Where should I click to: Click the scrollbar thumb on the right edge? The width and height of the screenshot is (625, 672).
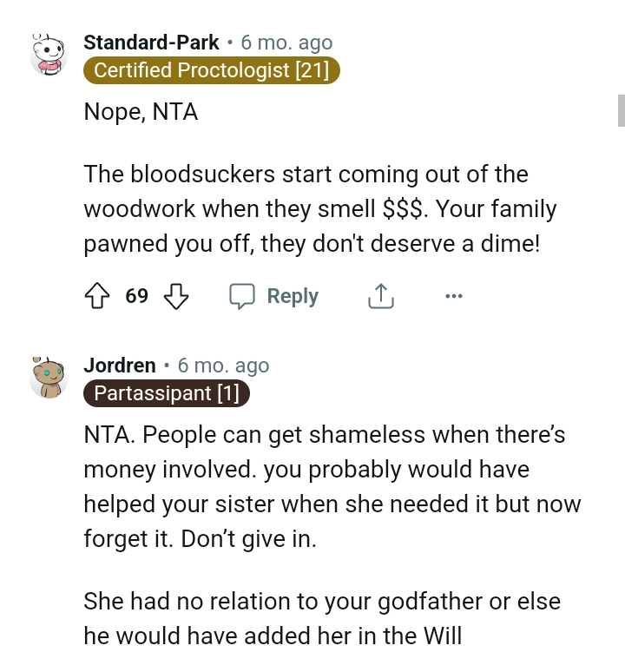coord(621,111)
